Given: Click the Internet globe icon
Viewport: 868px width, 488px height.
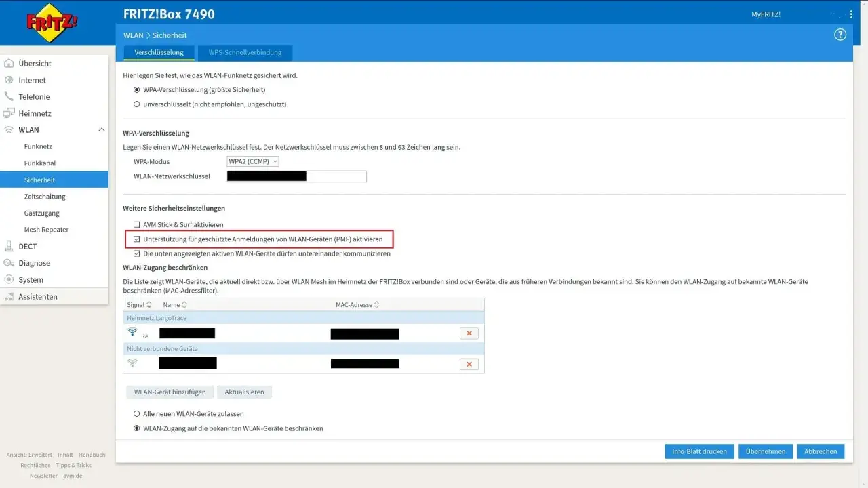Looking at the screenshot, I should point(9,80).
